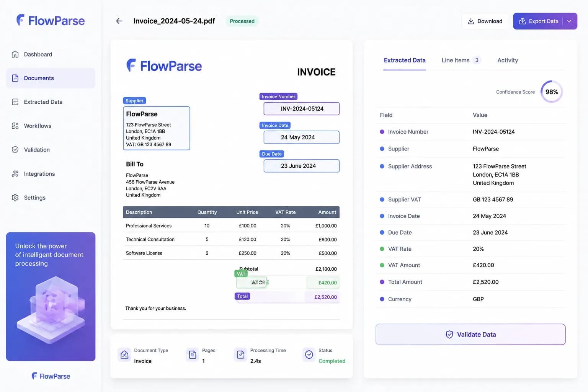The image size is (588, 392).
Task: Click the Supplier address box on invoice
Action: (x=157, y=128)
